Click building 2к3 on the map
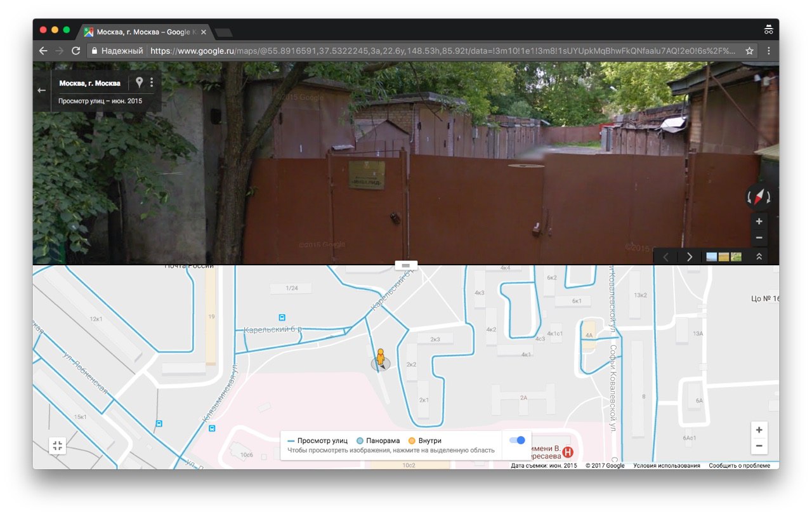 pyautogui.click(x=435, y=340)
